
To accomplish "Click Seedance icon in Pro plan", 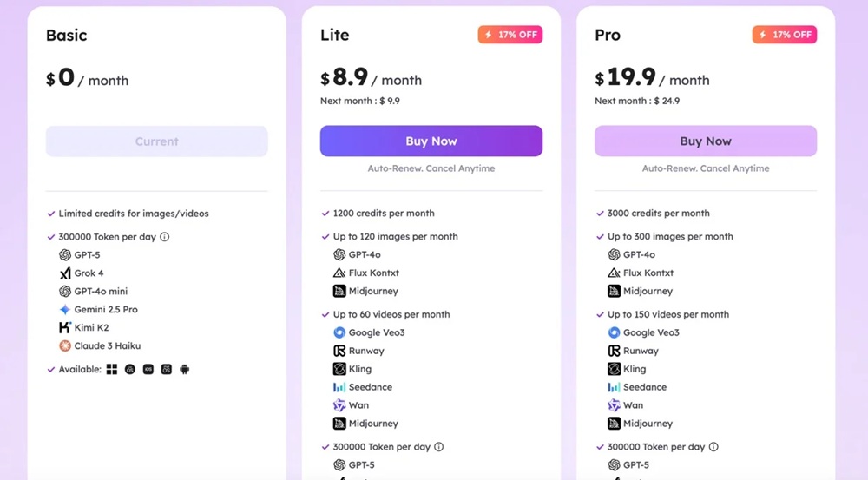I will (614, 387).
